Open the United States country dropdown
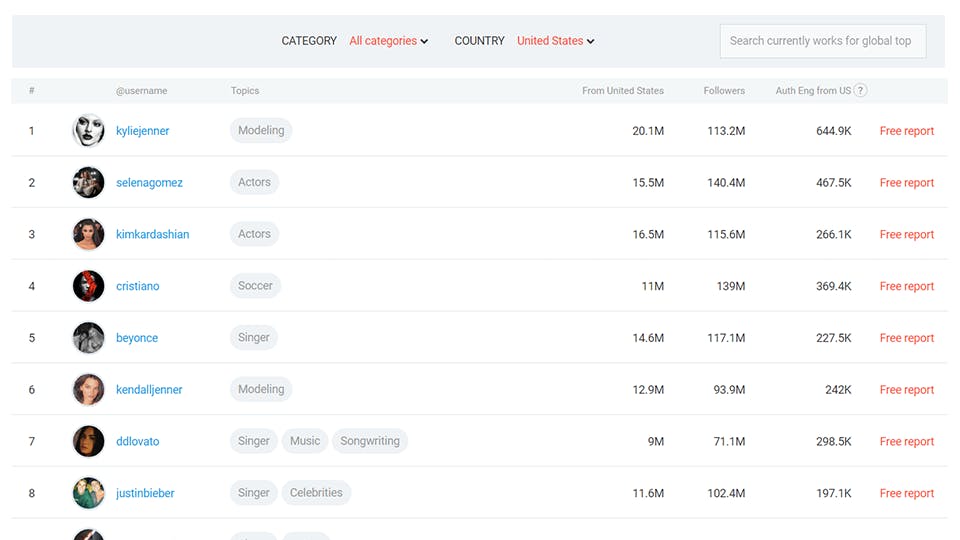Image resolution: width=960 pixels, height=540 pixels. pyautogui.click(x=555, y=41)
